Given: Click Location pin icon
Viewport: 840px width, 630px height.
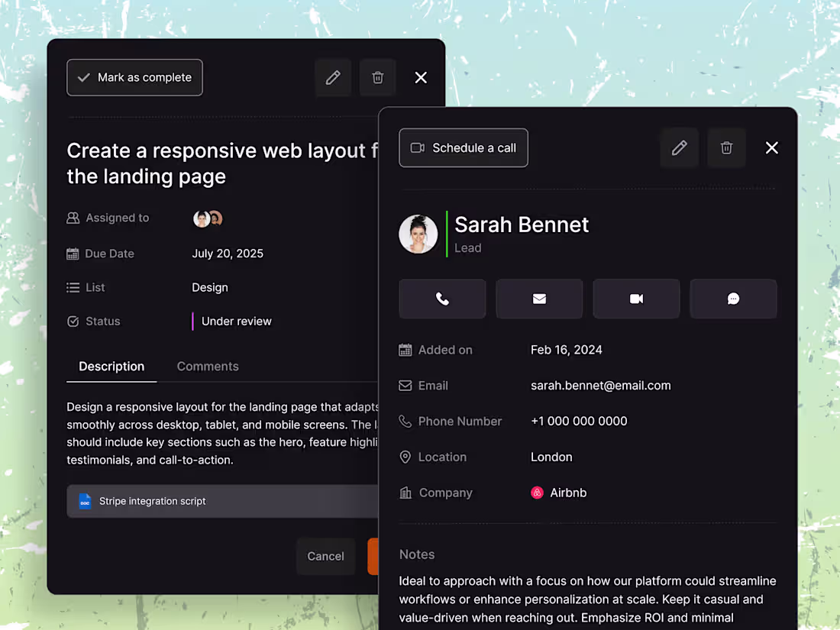Looking at the screenshot, I should [x=405, y=457].
